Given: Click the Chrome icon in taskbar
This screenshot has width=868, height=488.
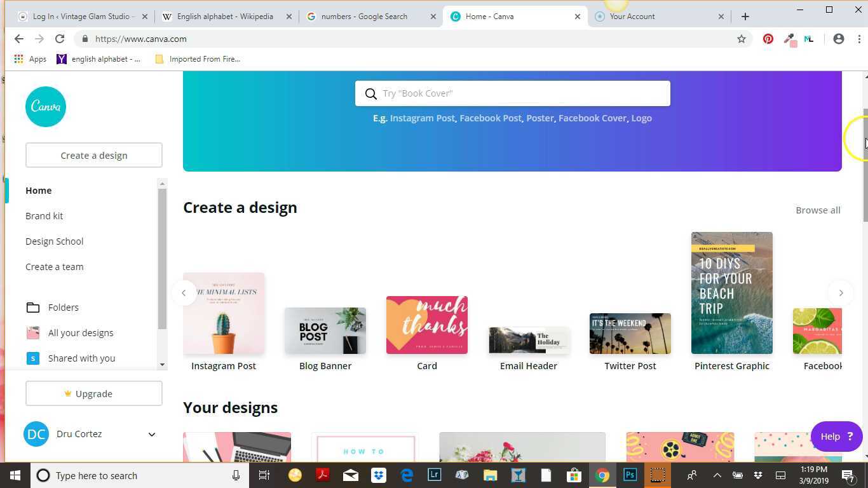Looking at the screenshot, I should coord(602,475).
